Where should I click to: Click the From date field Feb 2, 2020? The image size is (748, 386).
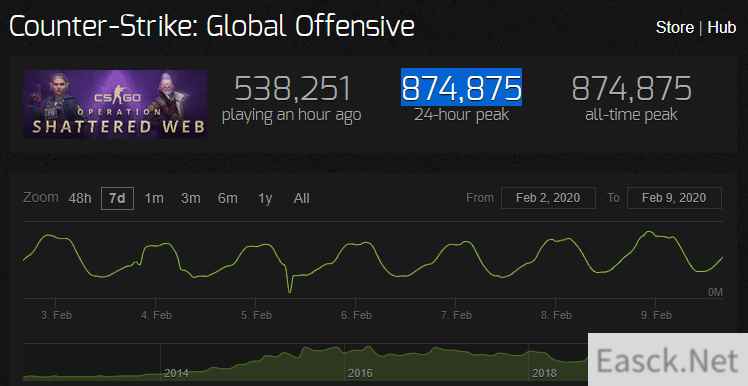click(548, 198)
